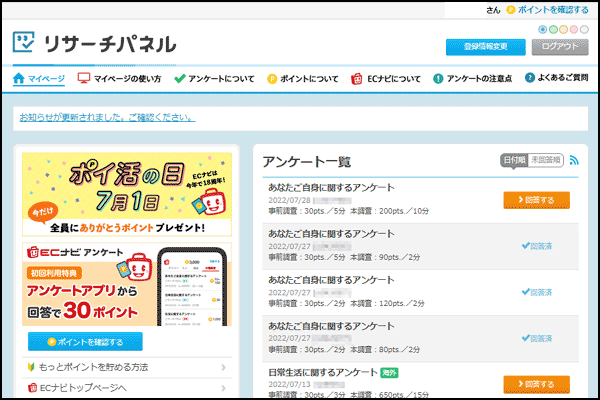
Task: Click the ログアウト button
Action: click(560, 47)
